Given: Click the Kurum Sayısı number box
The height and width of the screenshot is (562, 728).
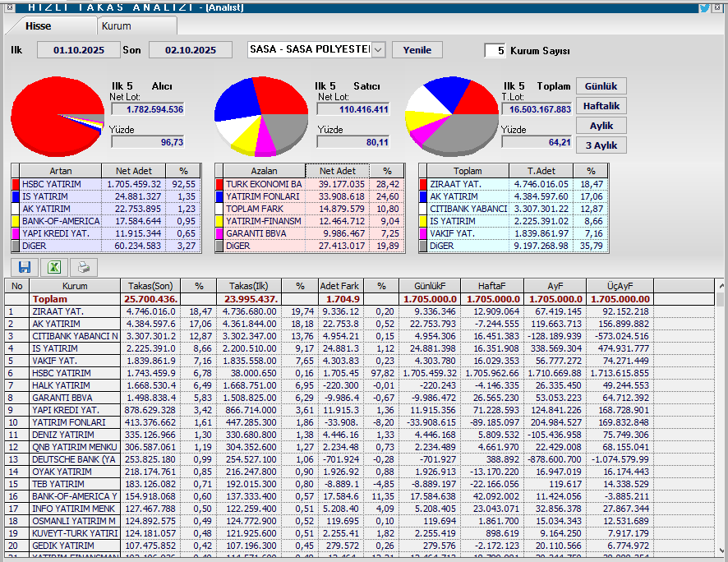Looking at the screenshot, I should point(495,50).
